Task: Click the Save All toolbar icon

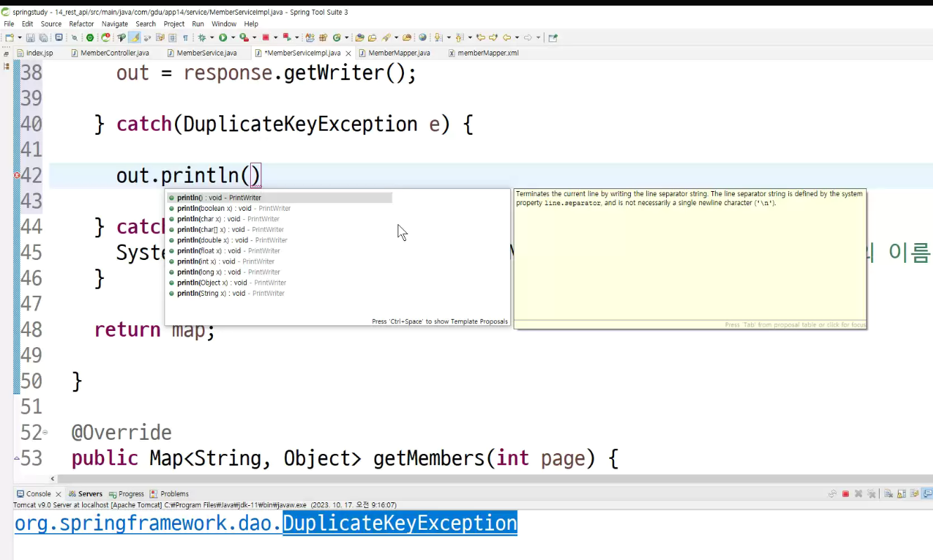Action: click(44, 38)
